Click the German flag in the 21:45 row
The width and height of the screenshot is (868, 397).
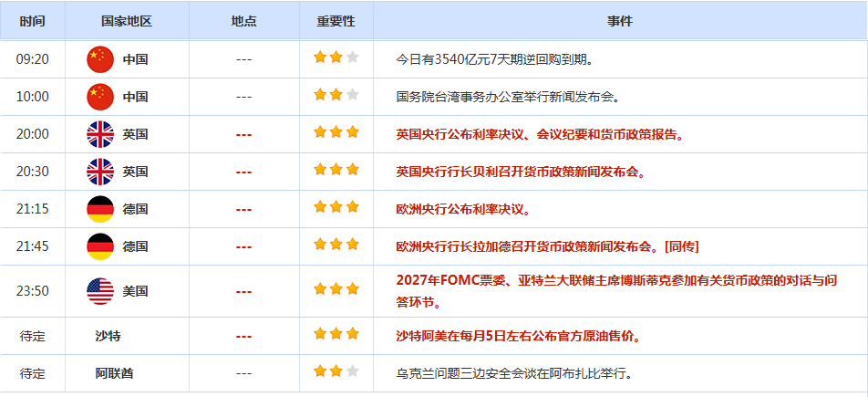tap(100, 246)
